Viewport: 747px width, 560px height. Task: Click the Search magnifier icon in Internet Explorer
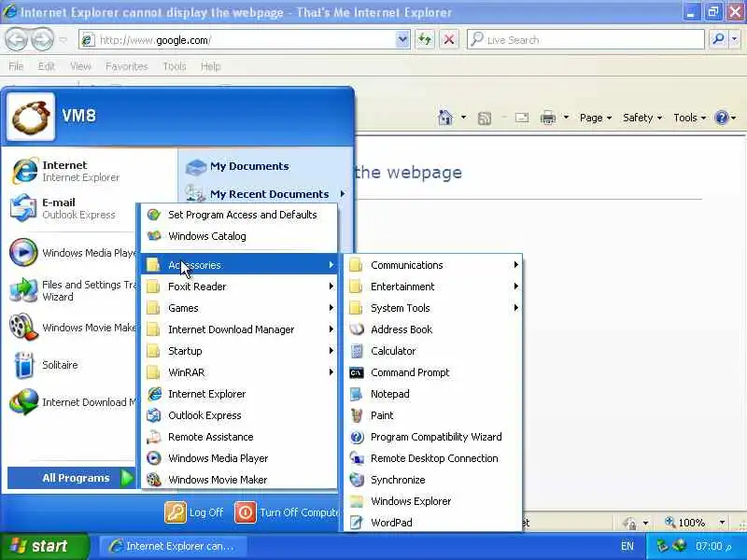coord(718,40)
